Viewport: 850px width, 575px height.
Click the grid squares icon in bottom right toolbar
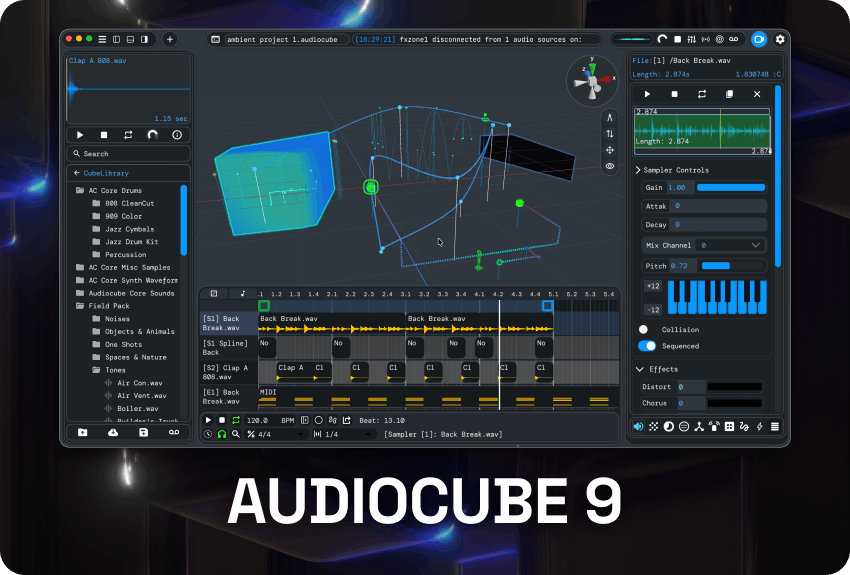point(729,427)
